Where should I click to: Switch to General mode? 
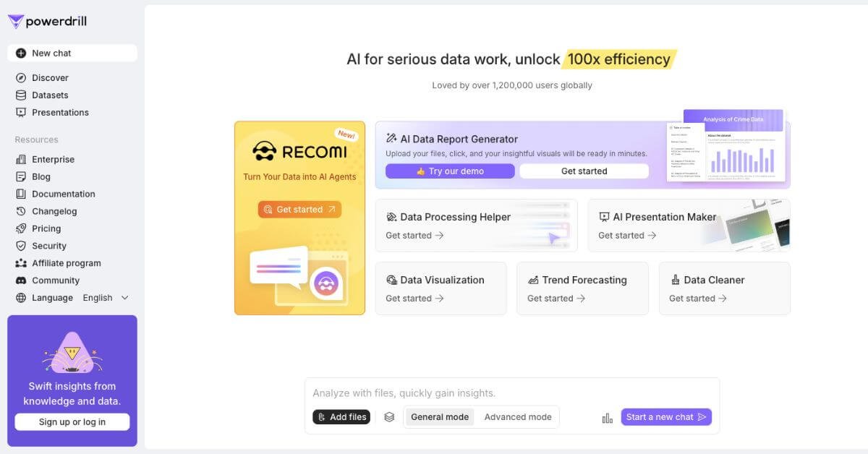click(x=440, y=417)
